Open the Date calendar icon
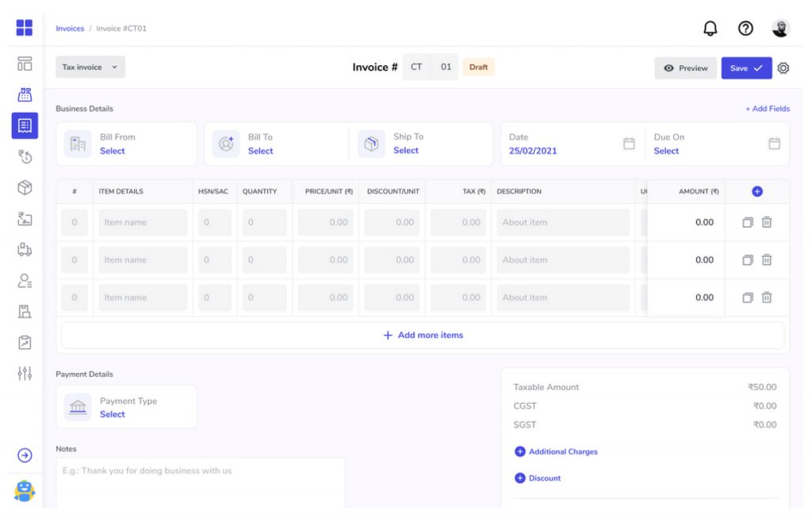The height and width of the screenshot is (518, 812). tap(629, 144)
